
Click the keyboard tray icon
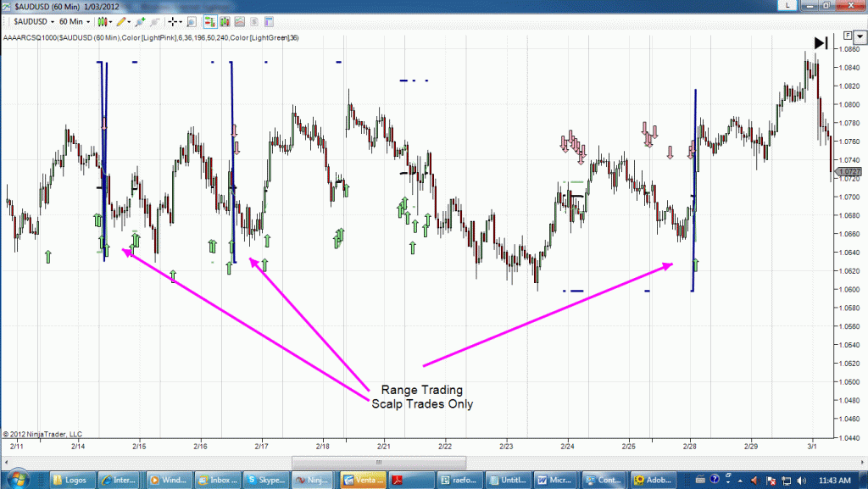700,480
